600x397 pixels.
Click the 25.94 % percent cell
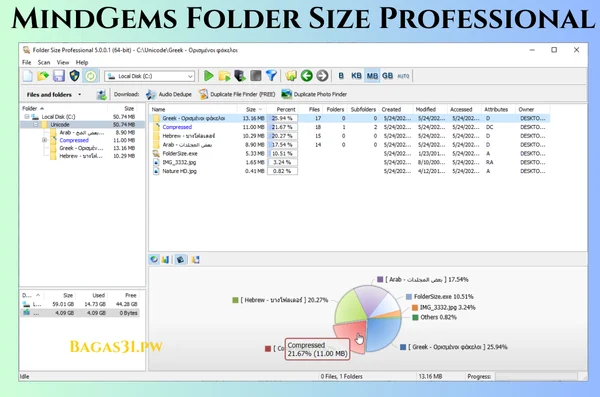(282, 118)
